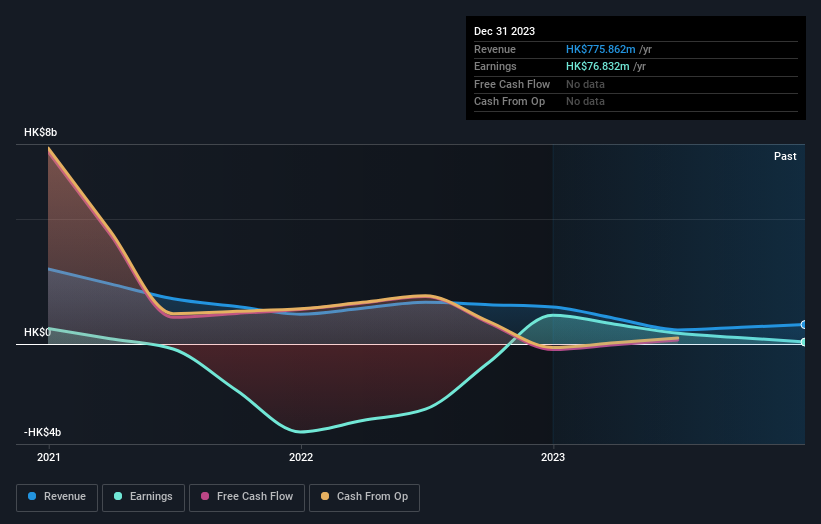Click the 2023 x-axis label
This screenshot has height=524, width=821.
click(553, 458)
